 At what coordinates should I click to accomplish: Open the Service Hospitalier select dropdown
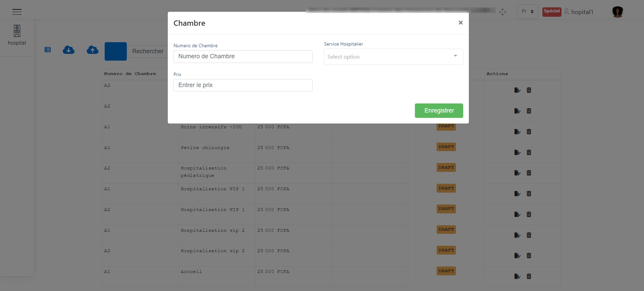pos(393,57)
